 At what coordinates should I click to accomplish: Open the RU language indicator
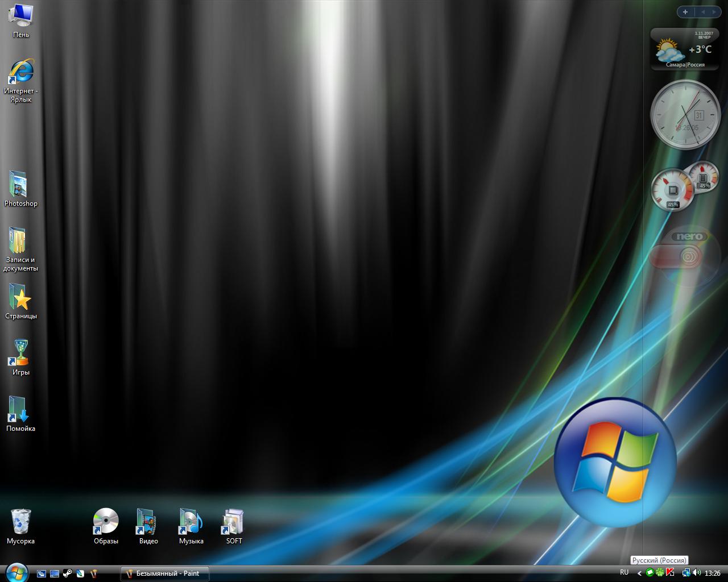click(624, 573)
